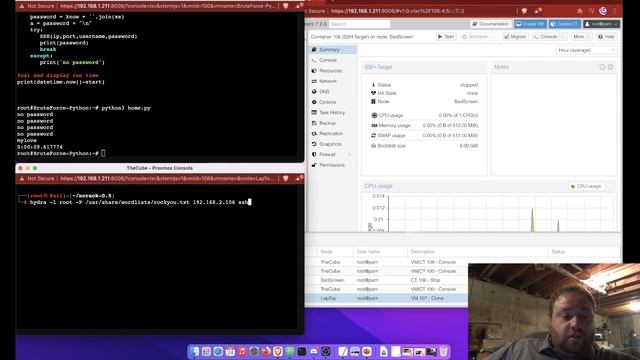Open the Documentation link in Proxmox header
640x360 pixels.
pos(491,24)
